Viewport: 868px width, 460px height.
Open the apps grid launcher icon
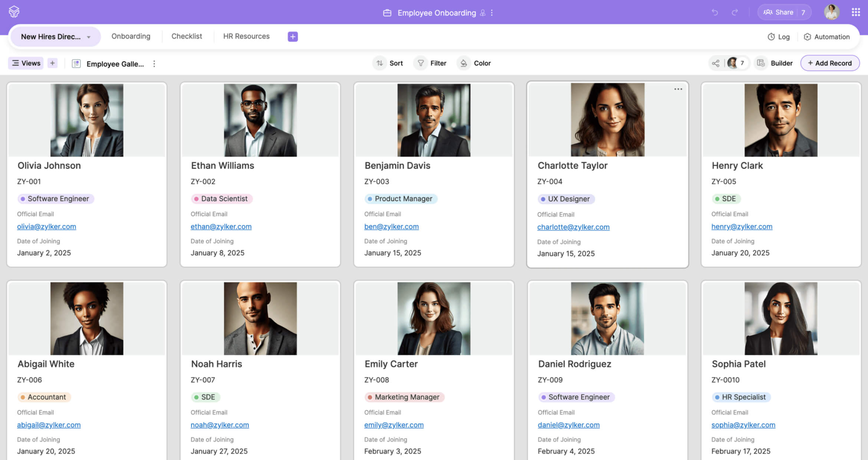855,13
